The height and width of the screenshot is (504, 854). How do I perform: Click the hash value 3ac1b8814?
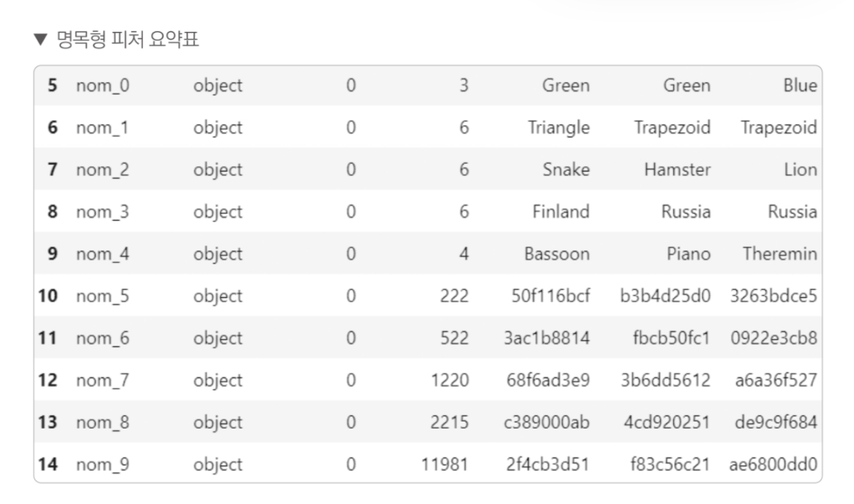pyautogui.click(x=547, y=338)
